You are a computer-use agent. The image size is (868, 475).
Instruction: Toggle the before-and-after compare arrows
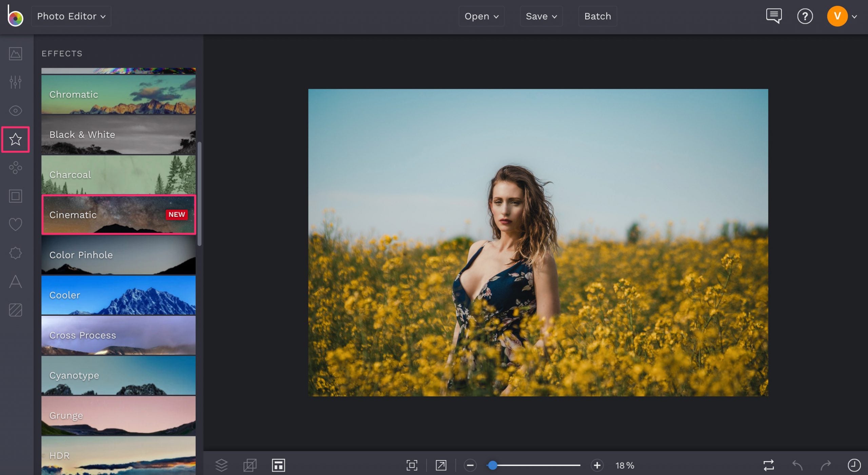point(769,465)
